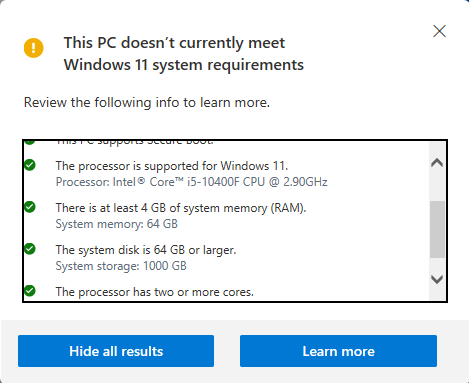The width and height of the screenshot is (469, 383).
Task: Click the System storage: 1000 GB detail
Action: 121,266
